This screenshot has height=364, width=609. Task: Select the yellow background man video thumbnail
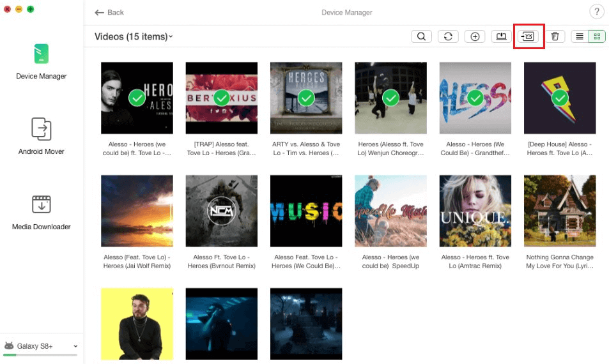137,324
